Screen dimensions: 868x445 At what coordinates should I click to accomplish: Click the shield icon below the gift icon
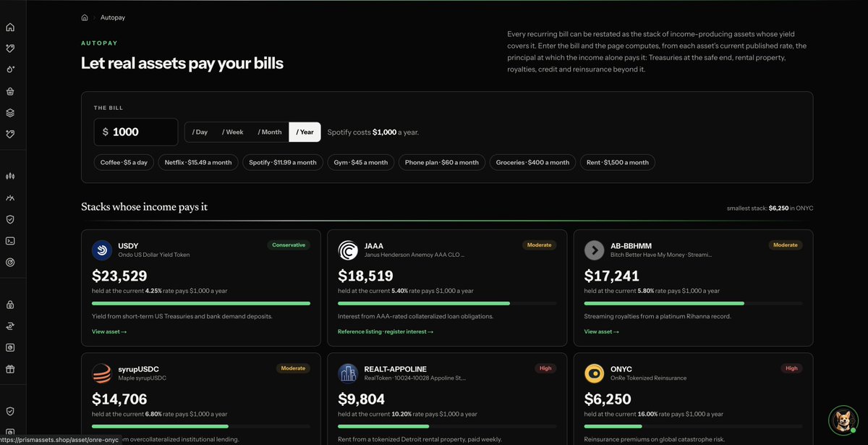10,411
